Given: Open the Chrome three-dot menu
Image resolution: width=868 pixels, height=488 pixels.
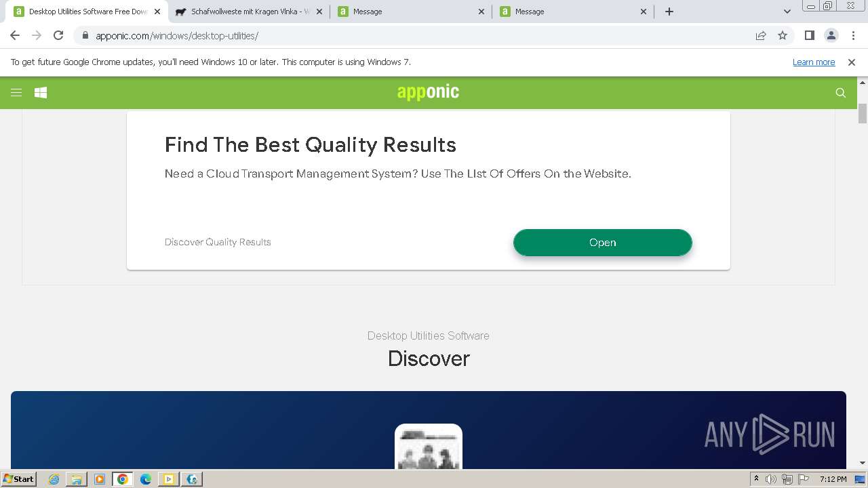Looking at the screenshot, I should (x=852, y=35).
